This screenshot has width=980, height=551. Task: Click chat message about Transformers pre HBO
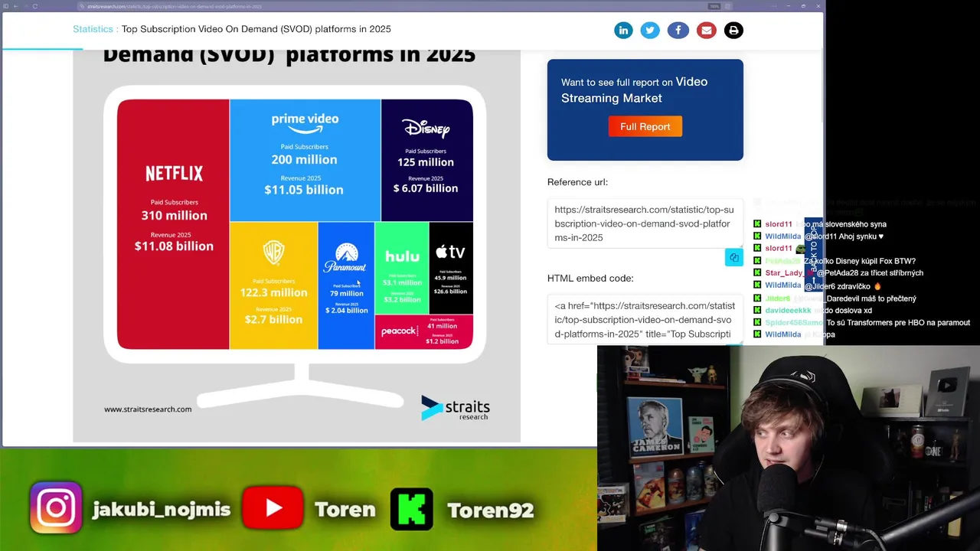898,322
